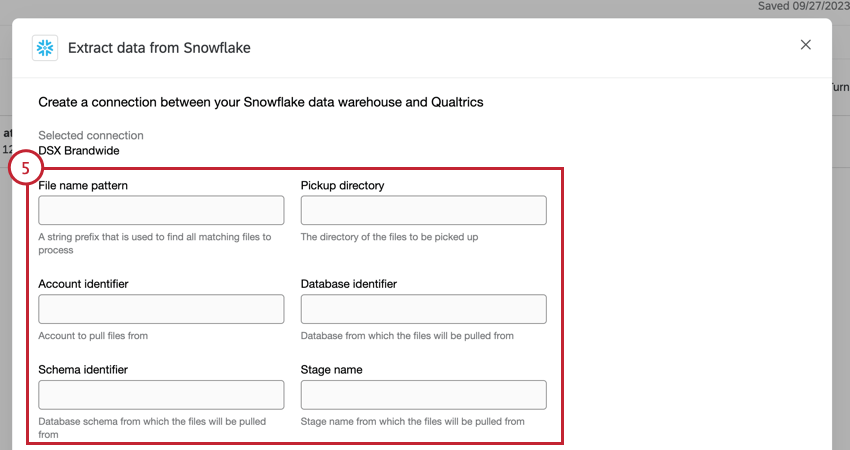850x450 pixels.
Task: Close the Extract data from Snowflake dialog
Action: [x=806, y=45]
